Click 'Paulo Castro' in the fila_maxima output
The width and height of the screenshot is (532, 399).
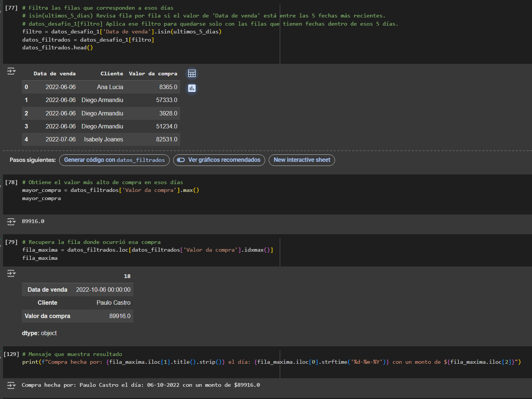click(x=114, y=302)
